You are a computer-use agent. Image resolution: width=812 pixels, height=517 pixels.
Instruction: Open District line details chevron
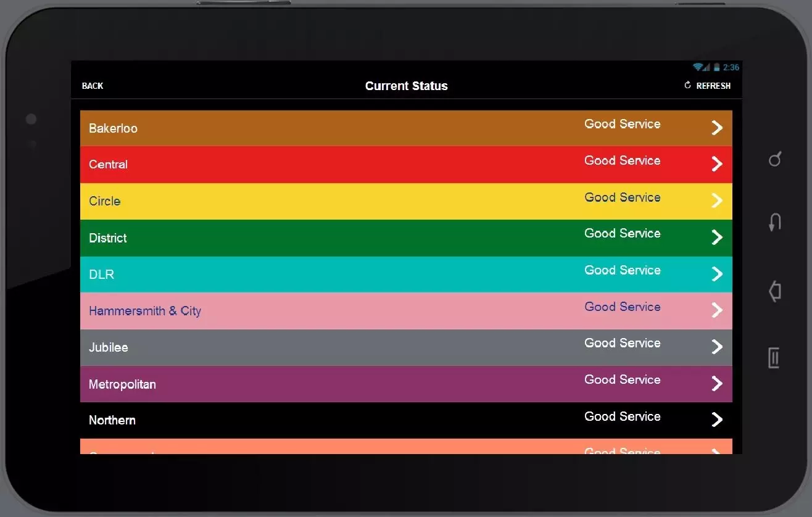716,237
